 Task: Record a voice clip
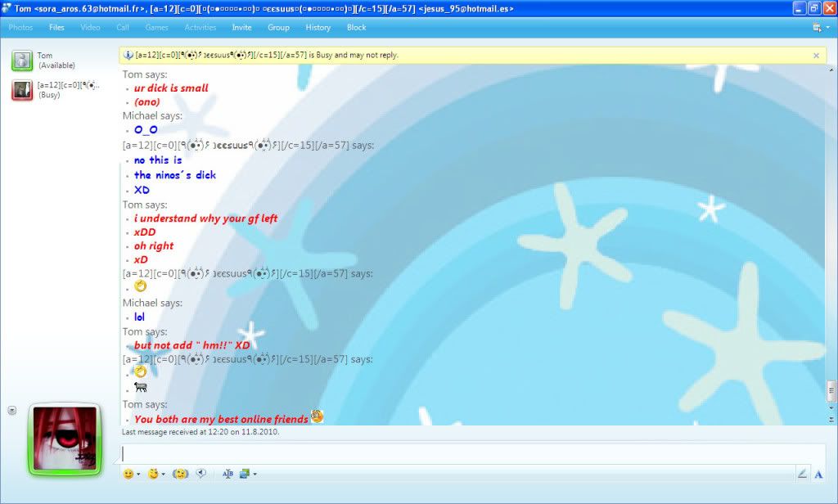[x=200, y=474]
